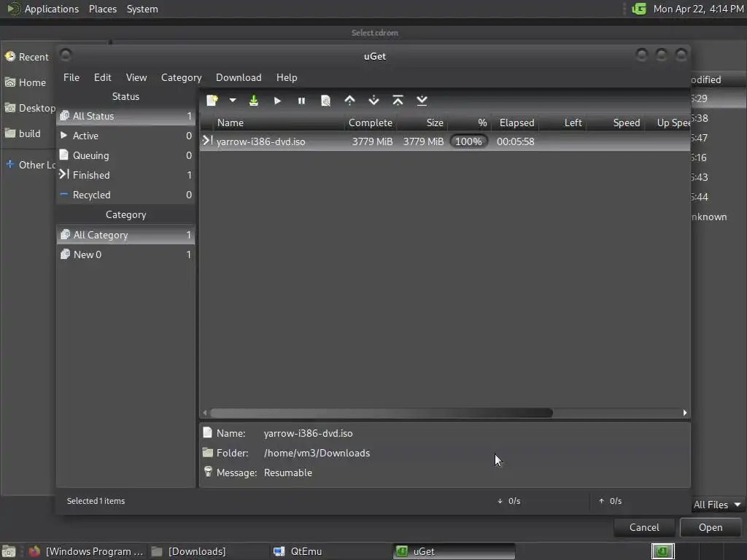This screenshot has width=747, height=560.
Task: Open the File menu in uGet
Action: (x=71, y=77)
